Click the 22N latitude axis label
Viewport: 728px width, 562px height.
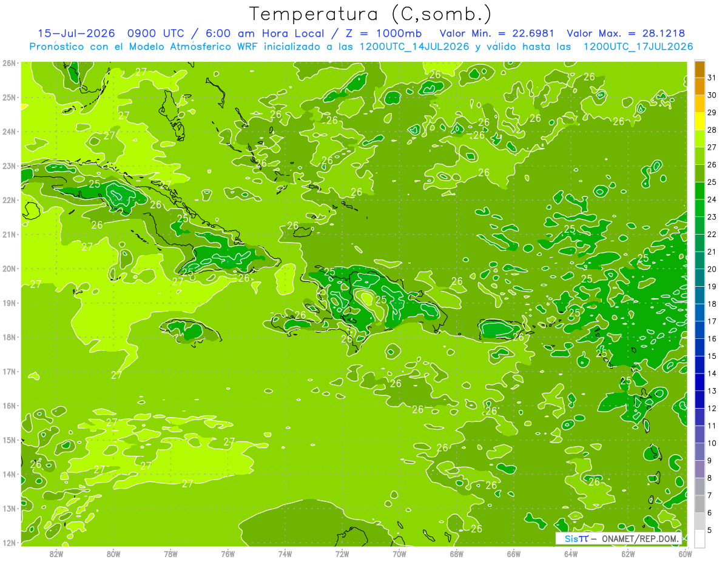(x=8, y=200)
